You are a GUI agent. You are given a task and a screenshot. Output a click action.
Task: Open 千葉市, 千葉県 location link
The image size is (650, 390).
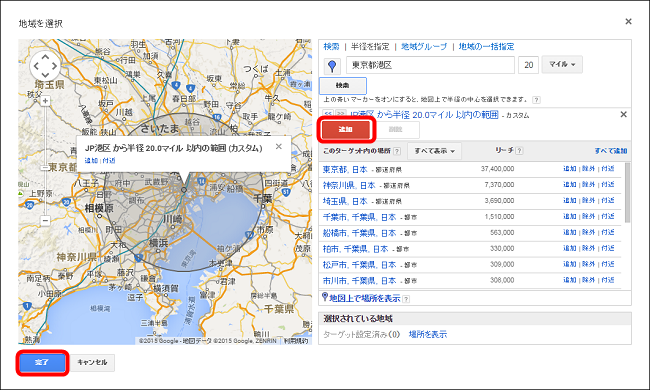coord(359,217)
